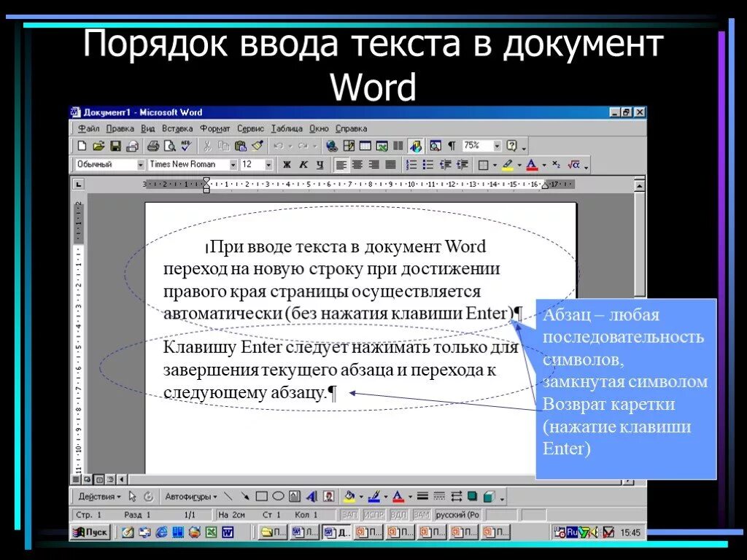Increase the paragraph indent
This screenshot has height=560, width=747.
tap(462, 165)
